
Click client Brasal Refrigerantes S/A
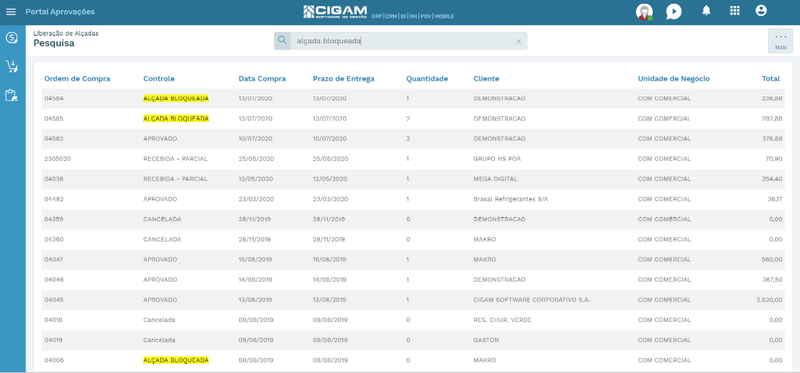(511, 199)
